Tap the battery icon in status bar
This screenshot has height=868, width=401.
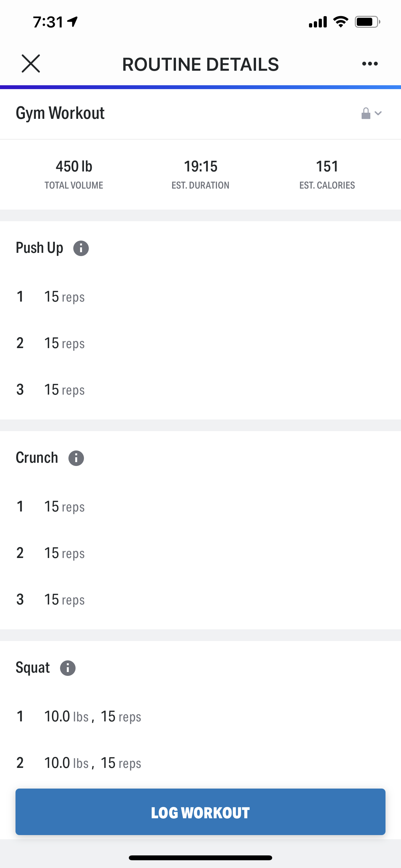coord(367,22)
